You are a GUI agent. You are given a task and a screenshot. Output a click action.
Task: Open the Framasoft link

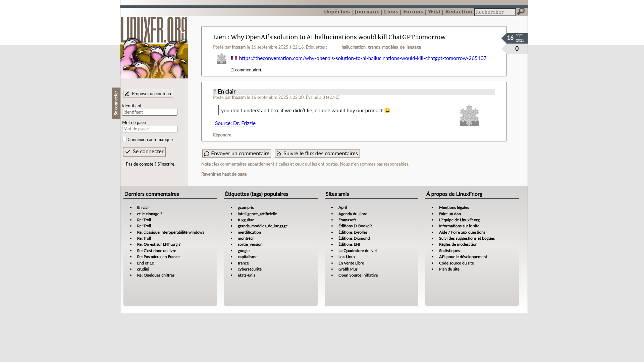tap(347, 220)
